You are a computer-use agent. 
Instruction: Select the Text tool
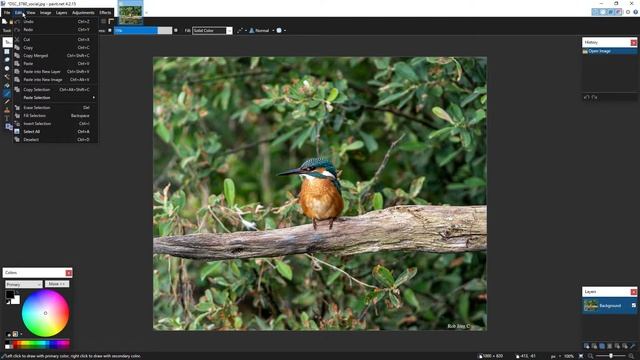[7, 118]
